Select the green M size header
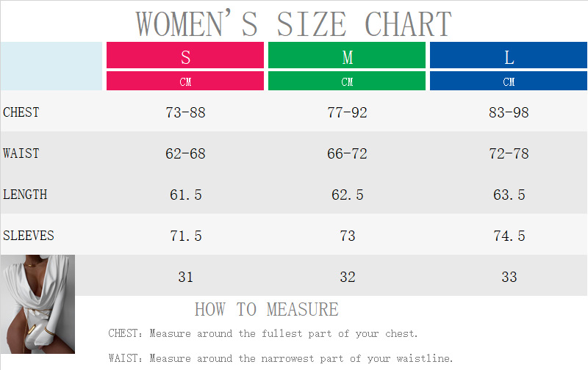This screenshot has height=370, width=588. tap(347, 57)
